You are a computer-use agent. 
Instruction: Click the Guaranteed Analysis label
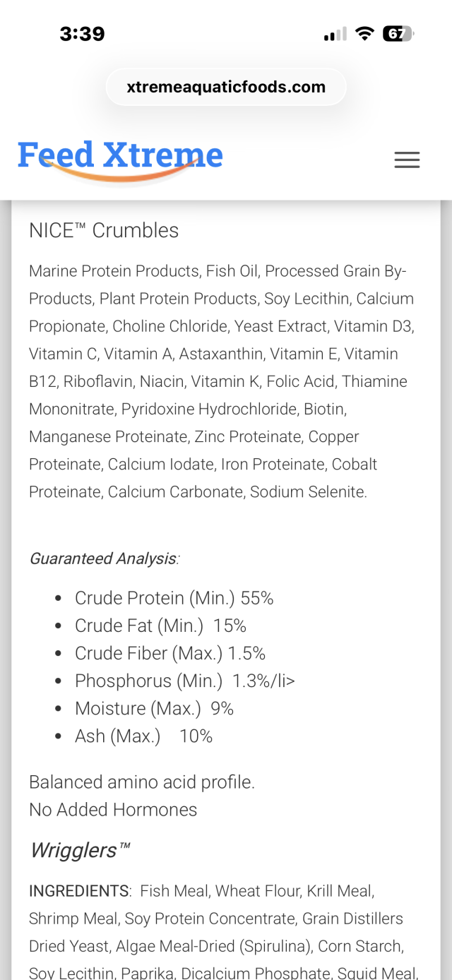(x=104, y=558)
